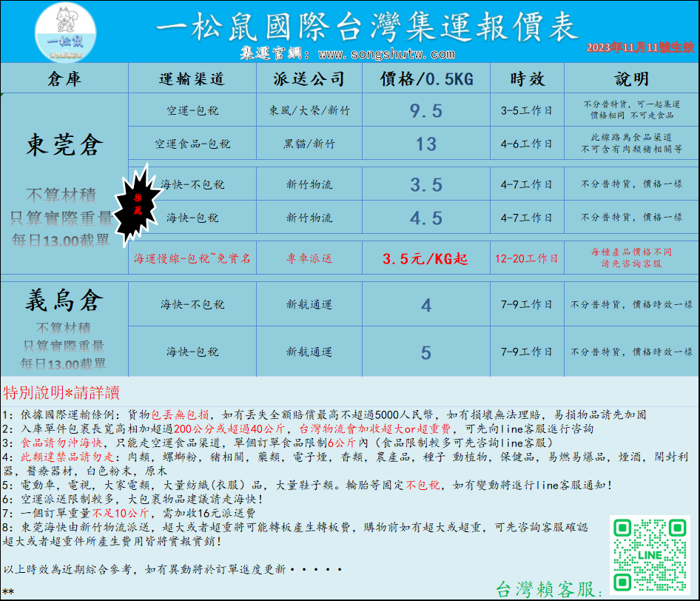This screenshot has width=700, height=601.
Task: Click the 價格/0.5KG column header
Action: (x=425, y=79)
